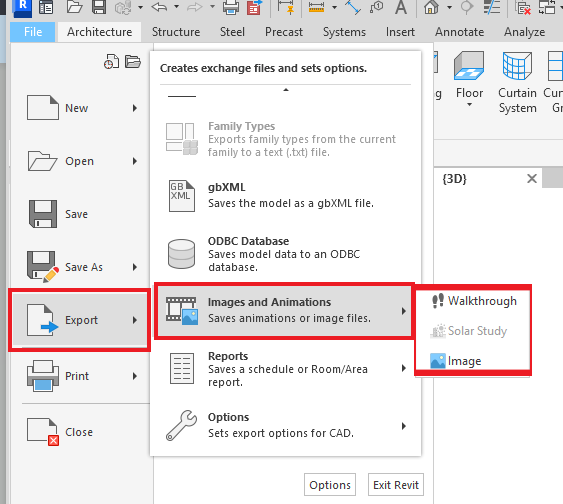Click the Redo arrow icon
Screen dimensions: 563x504
pyautogui.click(x=195, y=7)
